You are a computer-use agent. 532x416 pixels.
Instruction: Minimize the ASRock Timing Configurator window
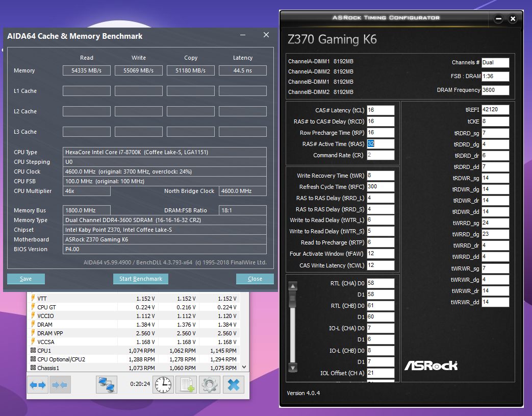pos(498,19)
